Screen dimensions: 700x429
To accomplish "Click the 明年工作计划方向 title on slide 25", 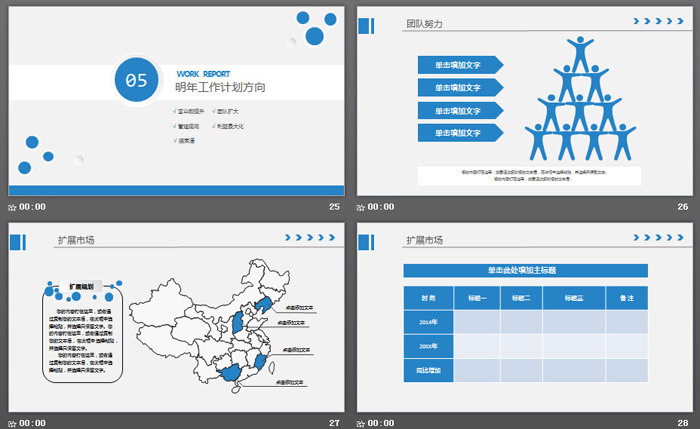I will [x=220, y=87].
